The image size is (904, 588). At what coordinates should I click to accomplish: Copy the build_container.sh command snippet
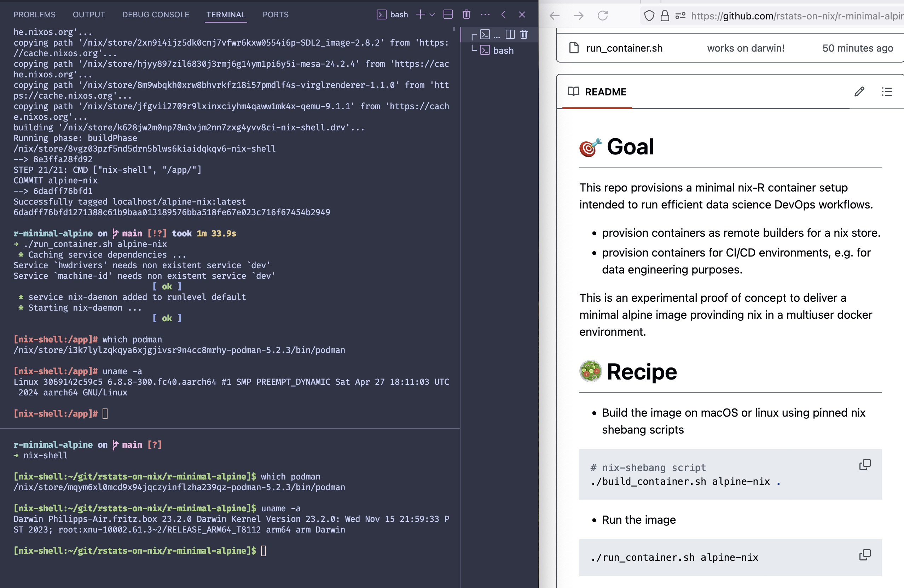pos(865,465)
